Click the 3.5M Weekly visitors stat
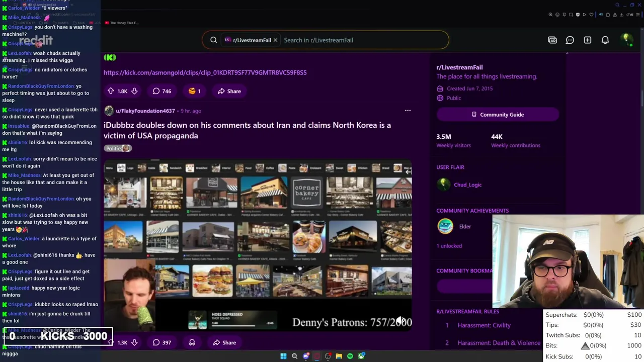 pos(453,141)
